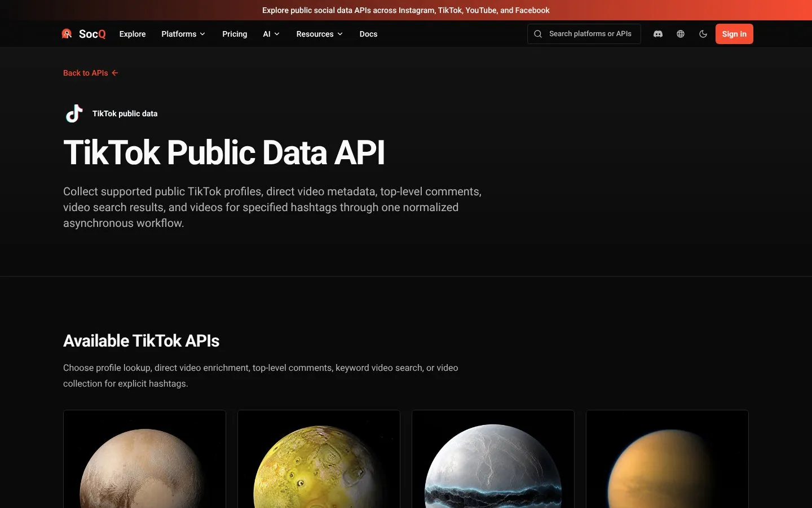Open the yellow cratered planet API card
Viewport: 812px width, 508px height.
[x=319, y=459]
